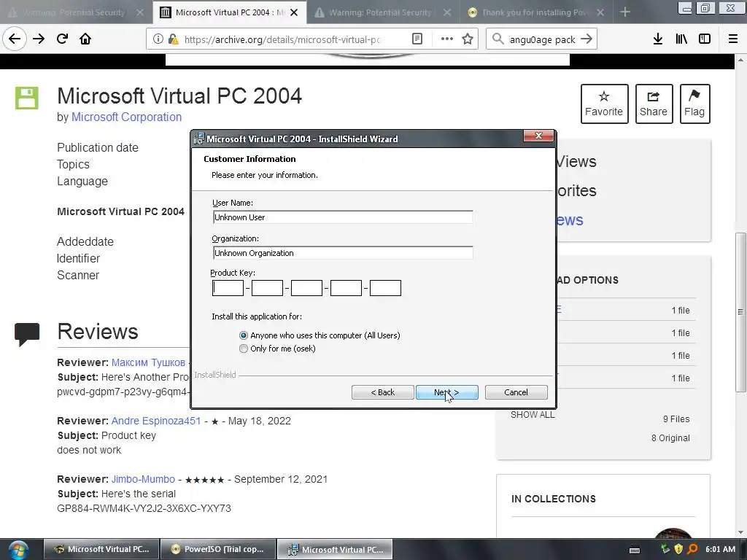The width and height of the screenshot is (747, 560).
Task: Open site information icon in address bar
Action: (x=158, y=39)
